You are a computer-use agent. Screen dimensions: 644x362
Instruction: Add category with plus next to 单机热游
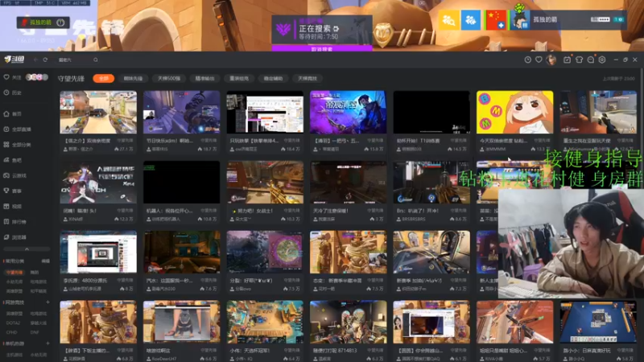47,343
